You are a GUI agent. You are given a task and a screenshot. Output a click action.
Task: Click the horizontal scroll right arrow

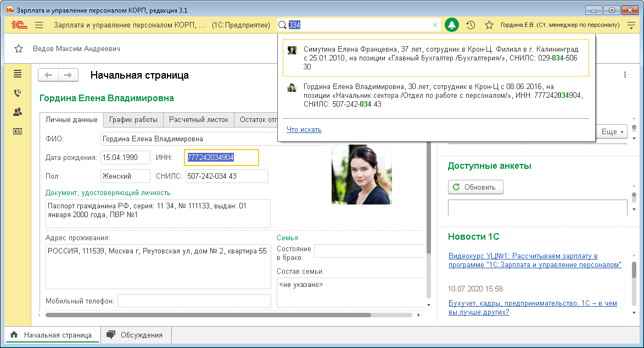point(418,315)
